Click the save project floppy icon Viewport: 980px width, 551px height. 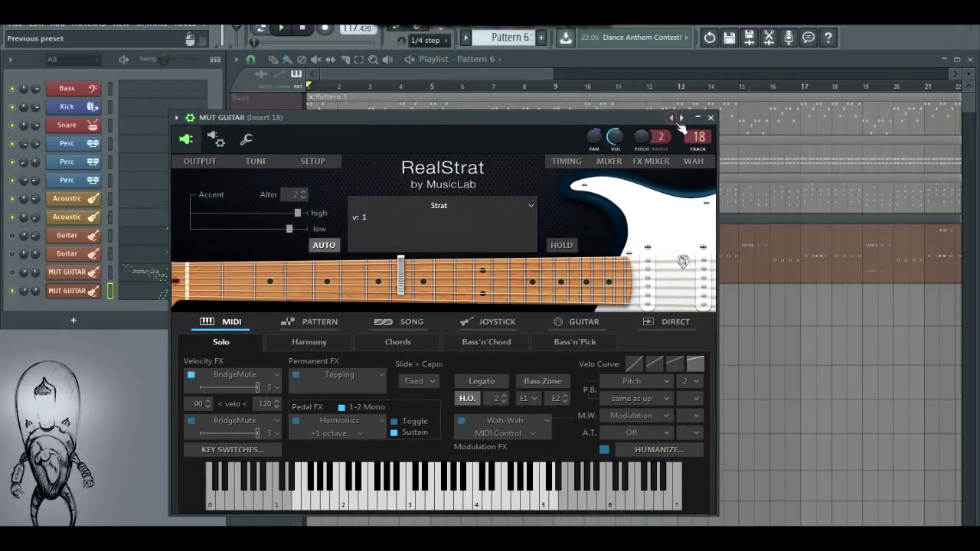tap(730, 37)
